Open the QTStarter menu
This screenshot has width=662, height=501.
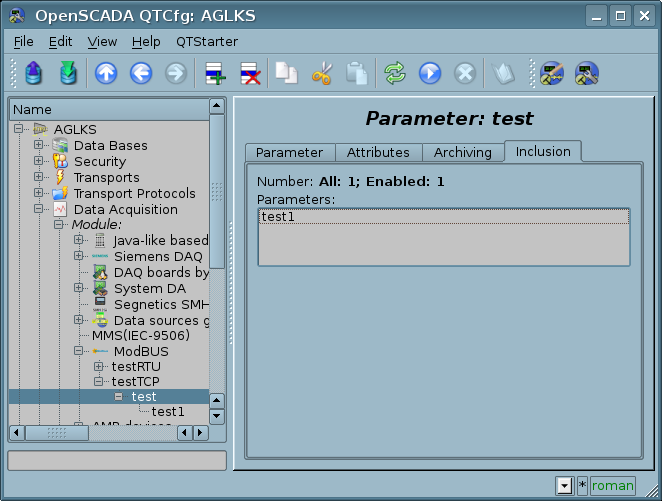pyautogui.click(x=207, y=42)
